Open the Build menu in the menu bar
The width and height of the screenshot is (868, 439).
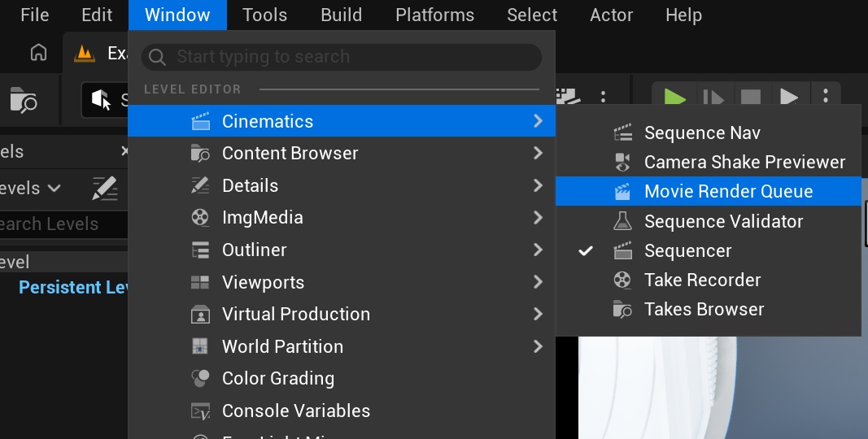pos(341,15)
